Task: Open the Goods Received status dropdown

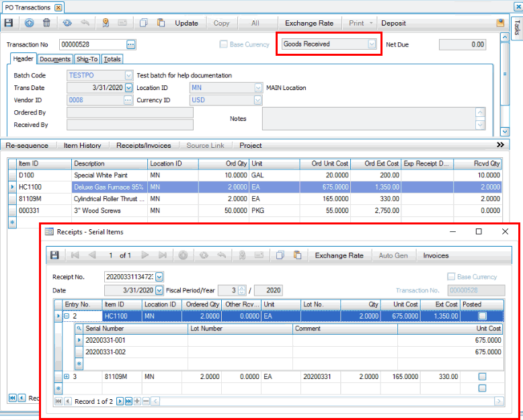Action: (x=372, y=44)
